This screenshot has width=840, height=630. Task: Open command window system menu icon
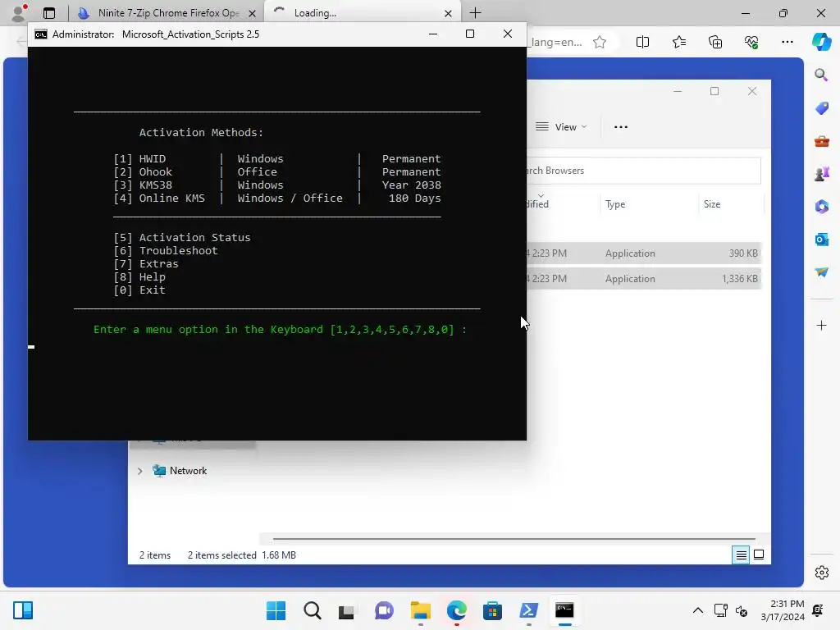(41, 34)
